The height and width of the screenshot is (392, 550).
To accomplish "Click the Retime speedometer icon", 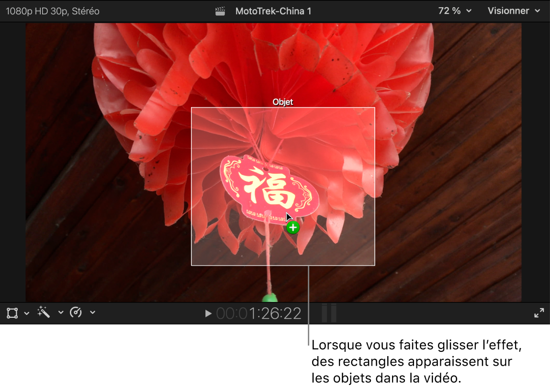I will pyautogui.click(x=77, y=313).
